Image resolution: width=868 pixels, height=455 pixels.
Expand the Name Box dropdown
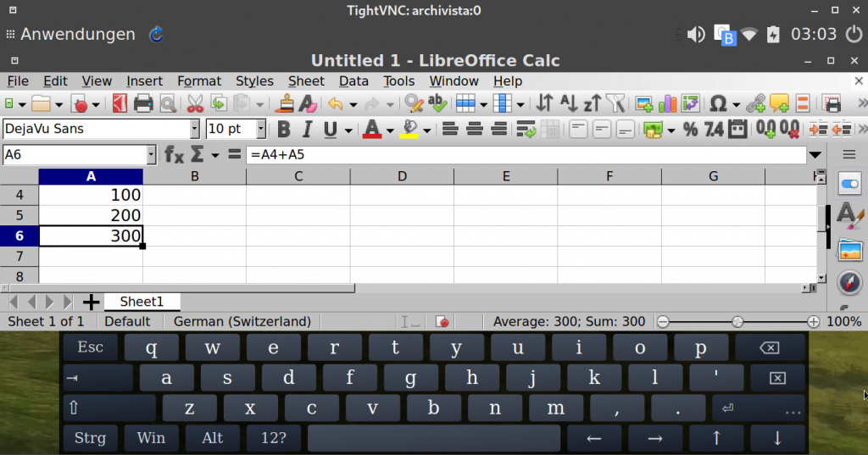pyautogui.click(x=151, y=154)
